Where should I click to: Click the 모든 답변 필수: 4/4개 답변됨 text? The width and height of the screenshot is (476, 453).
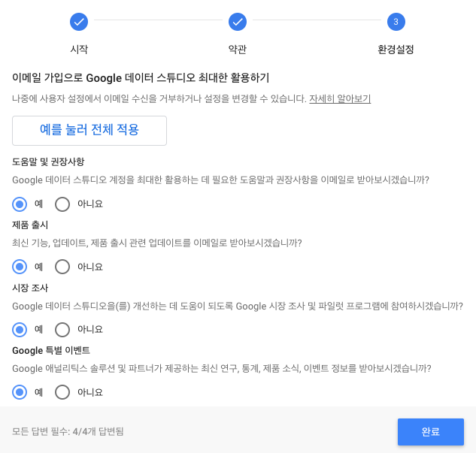tap(68, 431)
